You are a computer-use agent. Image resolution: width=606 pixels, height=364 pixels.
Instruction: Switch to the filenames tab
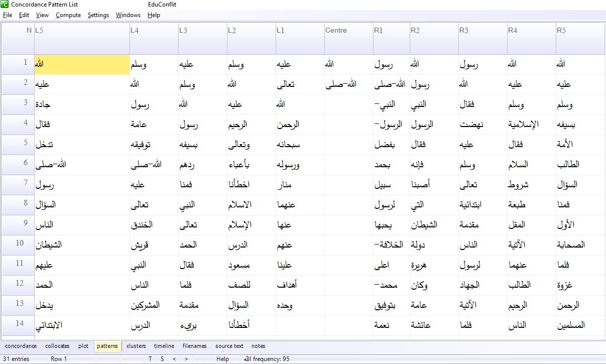(195, 346)
